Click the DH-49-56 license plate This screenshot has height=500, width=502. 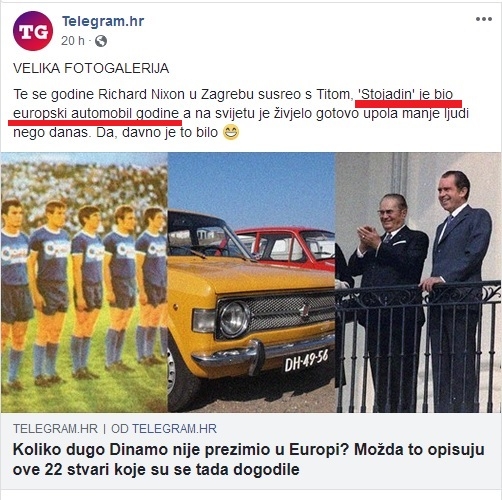click(306, 361)
